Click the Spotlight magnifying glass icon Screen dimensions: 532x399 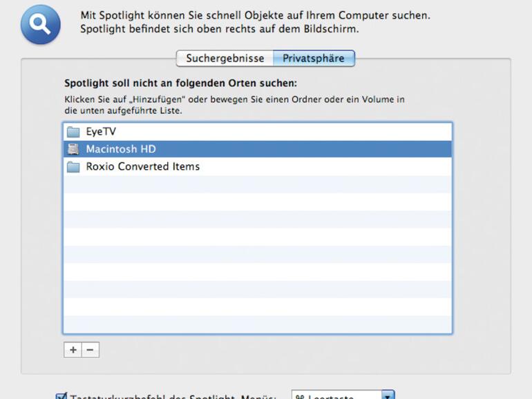[x=40, y=24]
